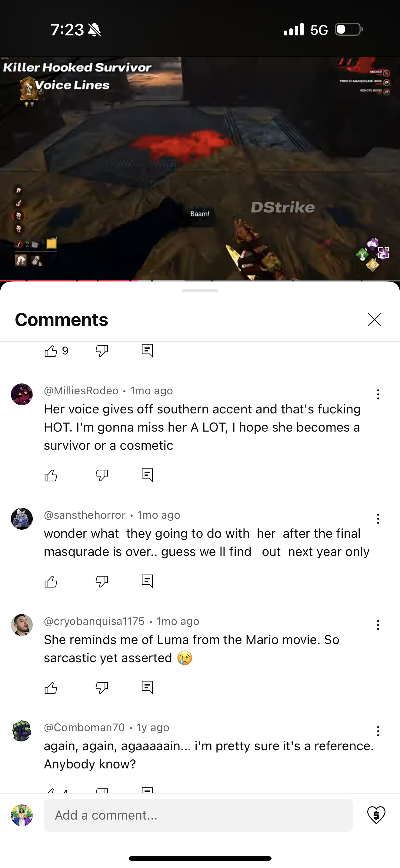Image resolution: width=400 pixels, height=868 pixels.
Task: Open options menu for @MilliesRodeo's comment
Action: pyautogui.click(x=378, y=394)
